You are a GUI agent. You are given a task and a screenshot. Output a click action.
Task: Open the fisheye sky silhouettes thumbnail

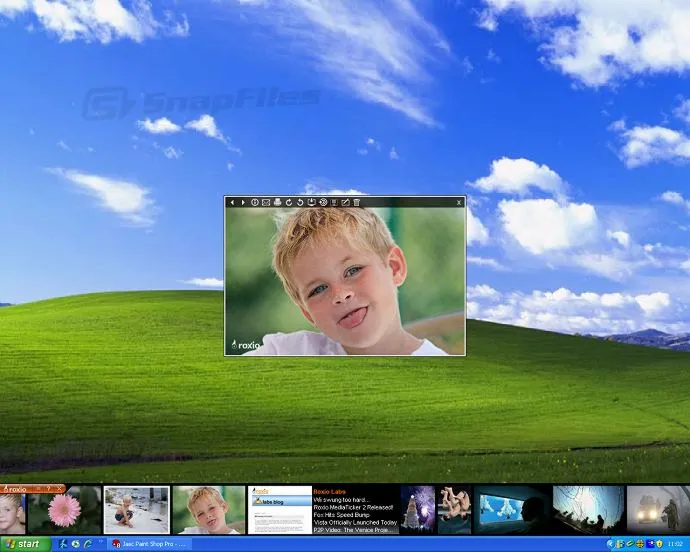click(588, 510)
